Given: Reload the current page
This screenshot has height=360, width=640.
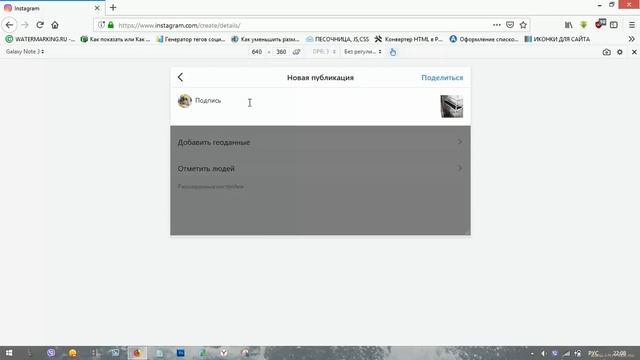Looking at the screenshot, I should (x=40, y=25).
